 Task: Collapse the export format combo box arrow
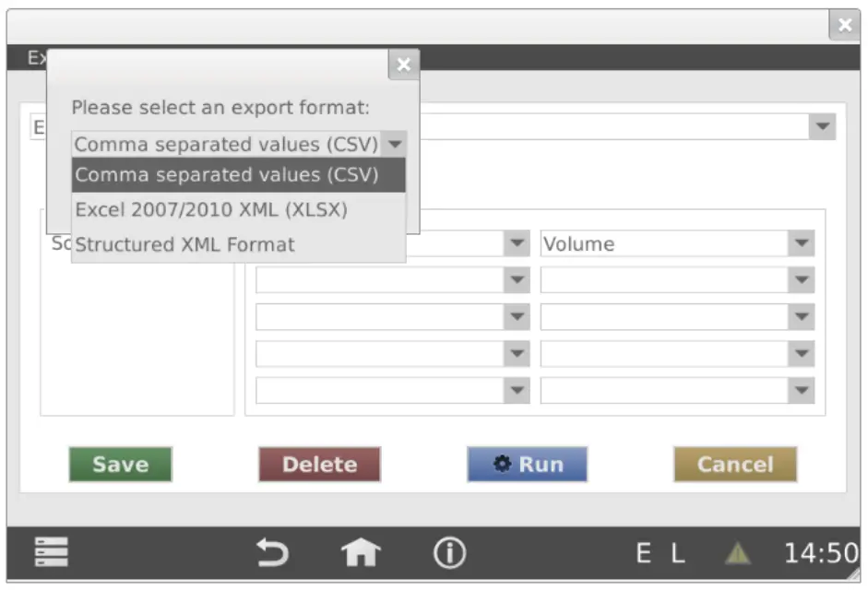tap(395, 144)
